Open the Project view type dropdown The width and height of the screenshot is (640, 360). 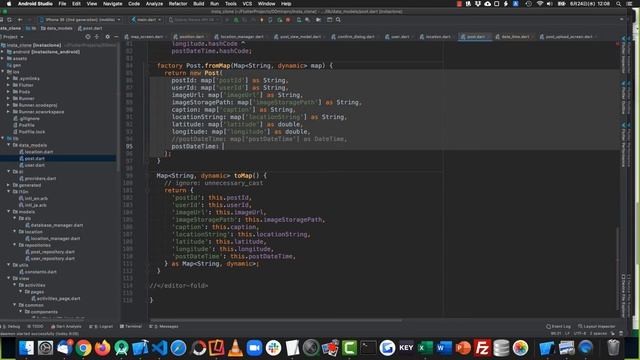point(12,37)
